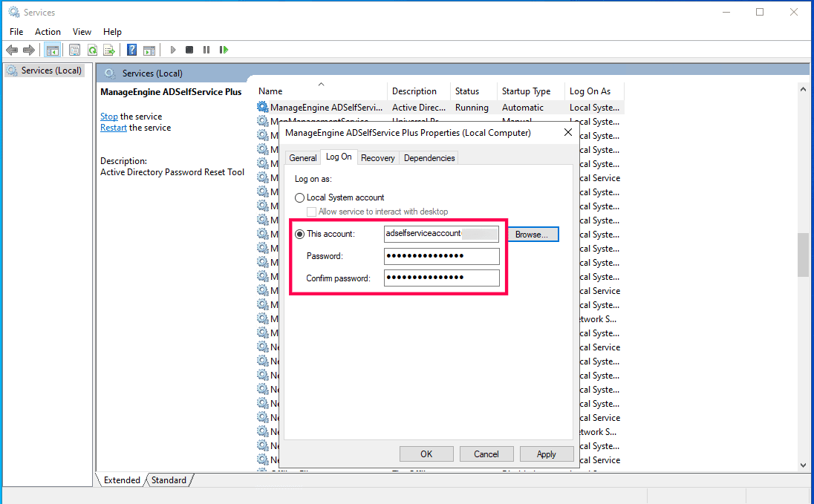The width and height of the screenshot is (814, 504).
Task: Select the This account radio button
Action: point(299,234)
